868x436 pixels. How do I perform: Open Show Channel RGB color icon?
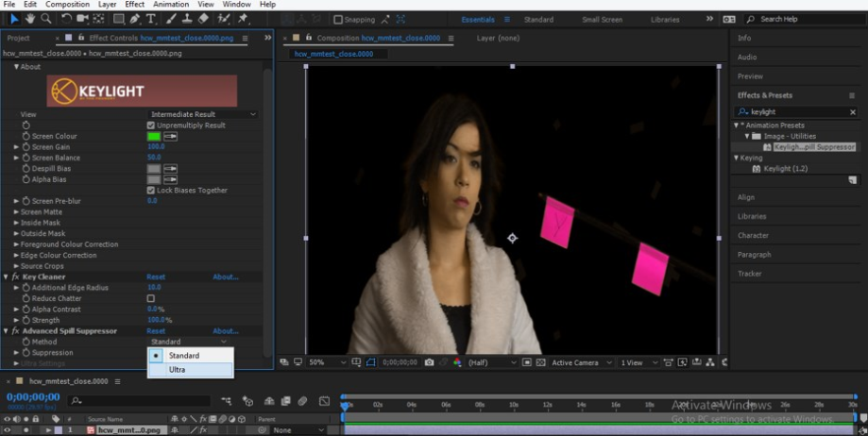click(457, 362)
